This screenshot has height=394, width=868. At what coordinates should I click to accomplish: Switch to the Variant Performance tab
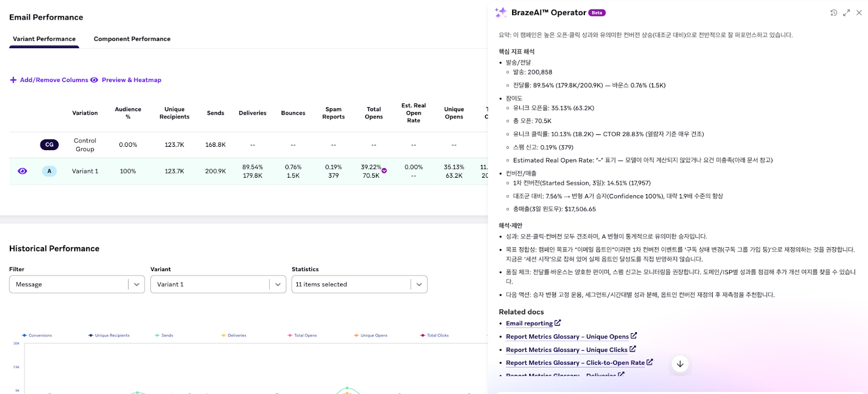click(44, 39)
